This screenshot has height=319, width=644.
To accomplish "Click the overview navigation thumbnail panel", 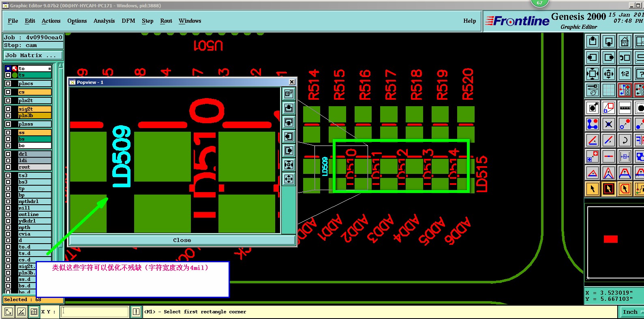I will point(616,242).
